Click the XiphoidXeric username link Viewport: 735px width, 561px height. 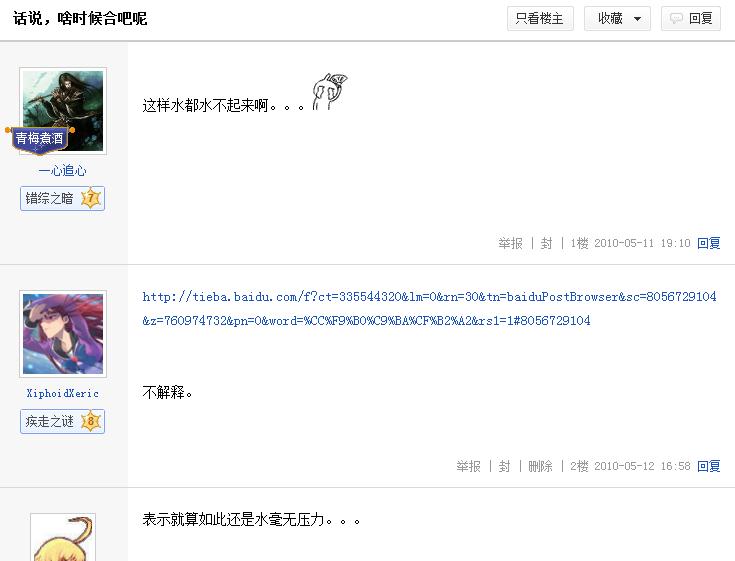[x=63, y=393]
